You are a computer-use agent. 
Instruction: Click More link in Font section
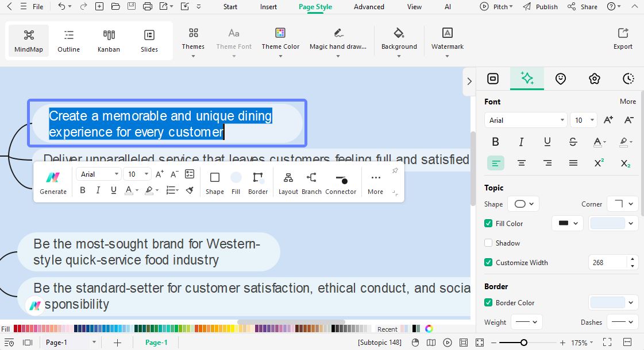point(627,102)
